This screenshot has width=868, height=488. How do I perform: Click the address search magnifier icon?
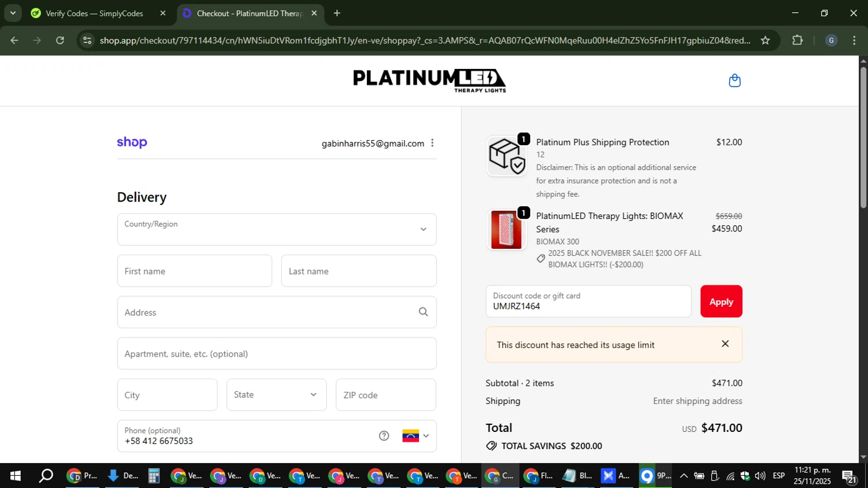423,312
